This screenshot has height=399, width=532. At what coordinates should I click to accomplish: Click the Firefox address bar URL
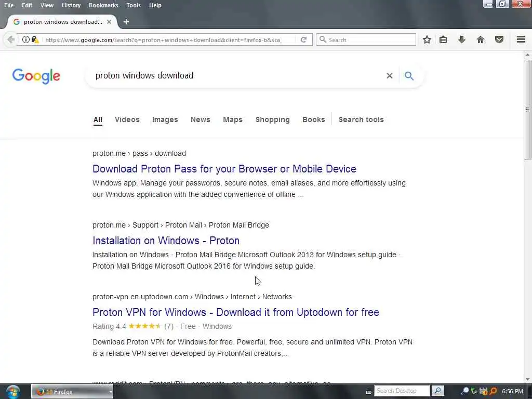click(163, 39)
